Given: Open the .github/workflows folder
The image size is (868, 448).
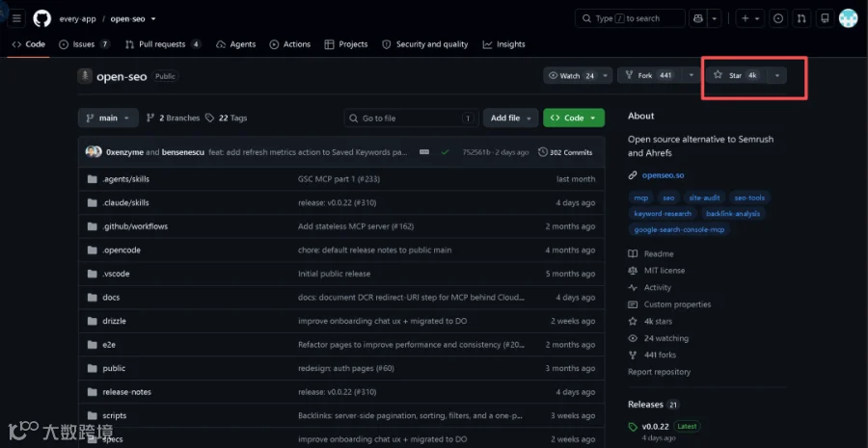Looking at the screenshot, I should (x=135, y=226).
